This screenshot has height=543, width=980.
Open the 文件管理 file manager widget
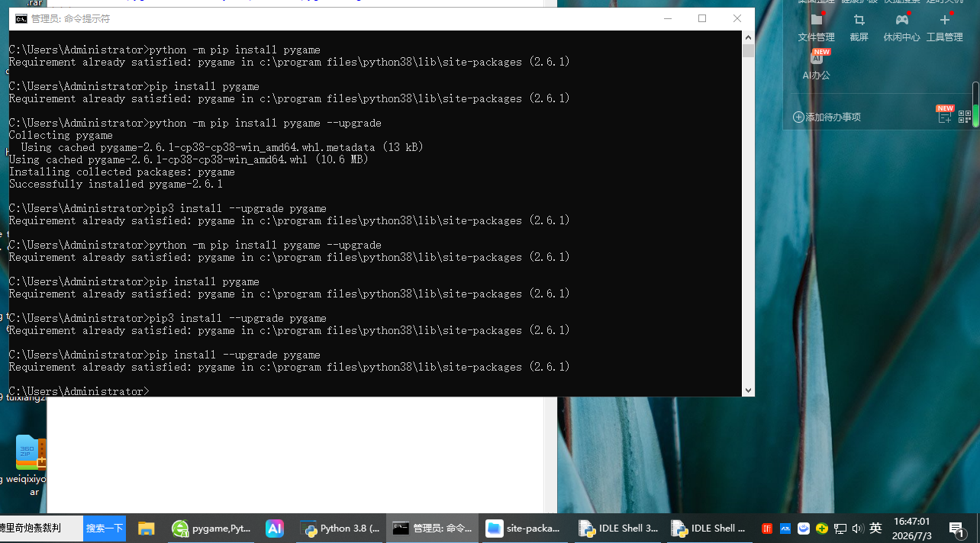(816, 27)
